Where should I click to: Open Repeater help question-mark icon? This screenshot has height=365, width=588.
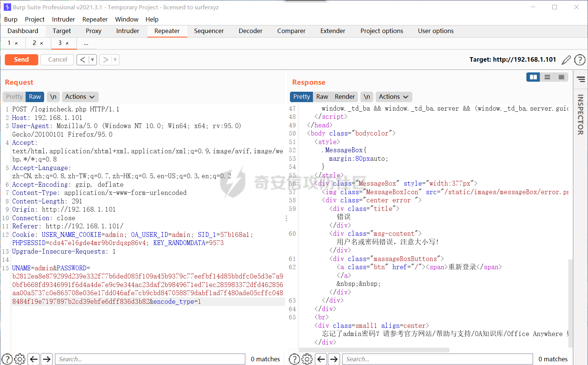pyautogui.click(x=579, y=60)
